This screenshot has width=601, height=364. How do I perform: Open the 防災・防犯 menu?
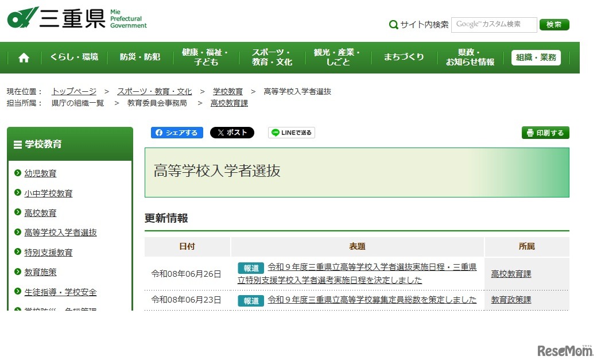coord(139,57)
